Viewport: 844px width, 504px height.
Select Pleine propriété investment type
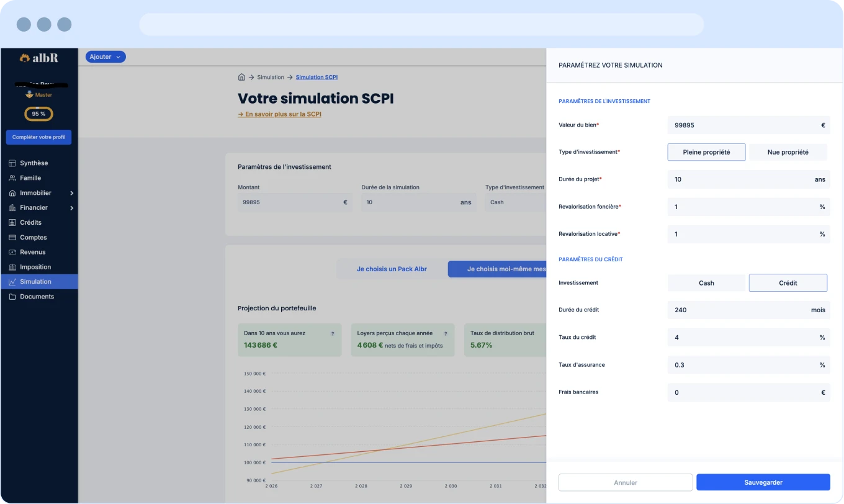pyautogui.click(x=706, y=152)
